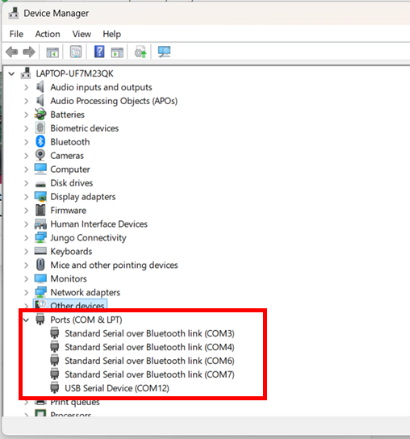Expand the Audio inputs and outputs node
410x439 pixels.
pyautogui.click(x=26, y=87)
